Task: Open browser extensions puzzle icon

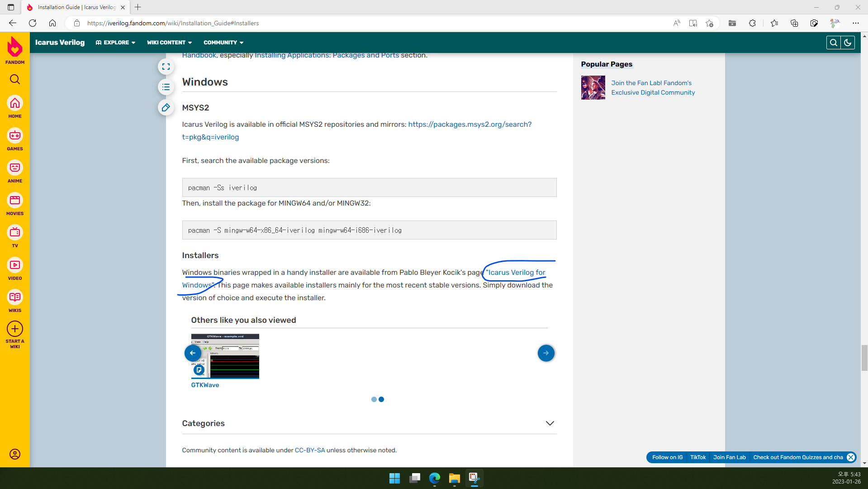Action: point(752,23)
